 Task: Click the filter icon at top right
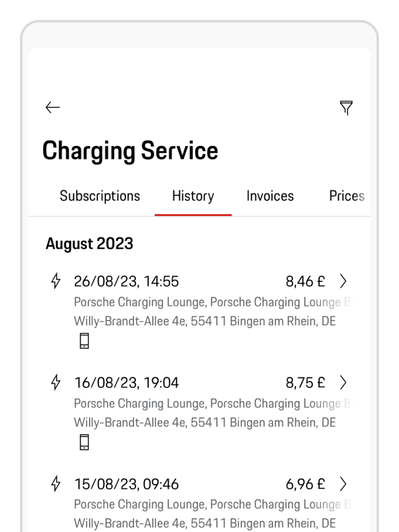346,107
